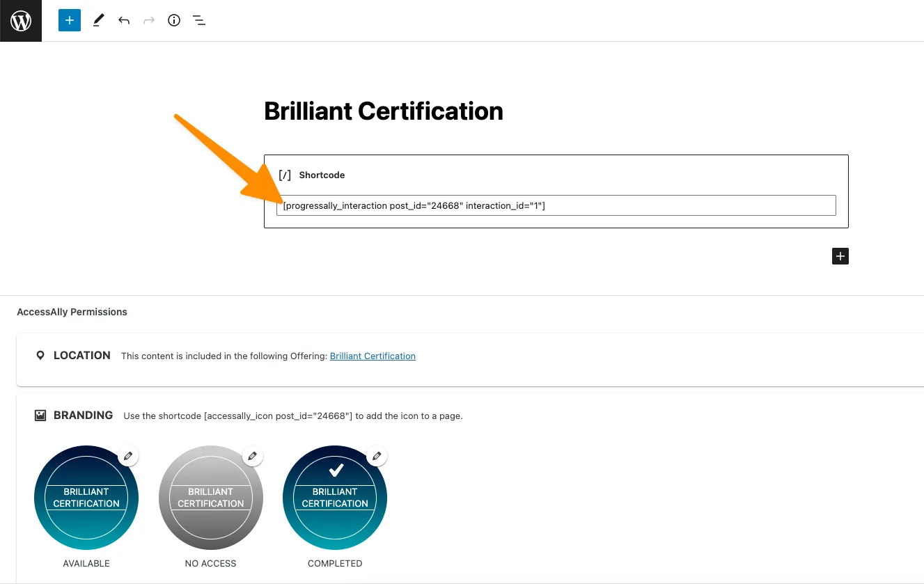Edit the Completed badge pencil icon

click(377, 456)
